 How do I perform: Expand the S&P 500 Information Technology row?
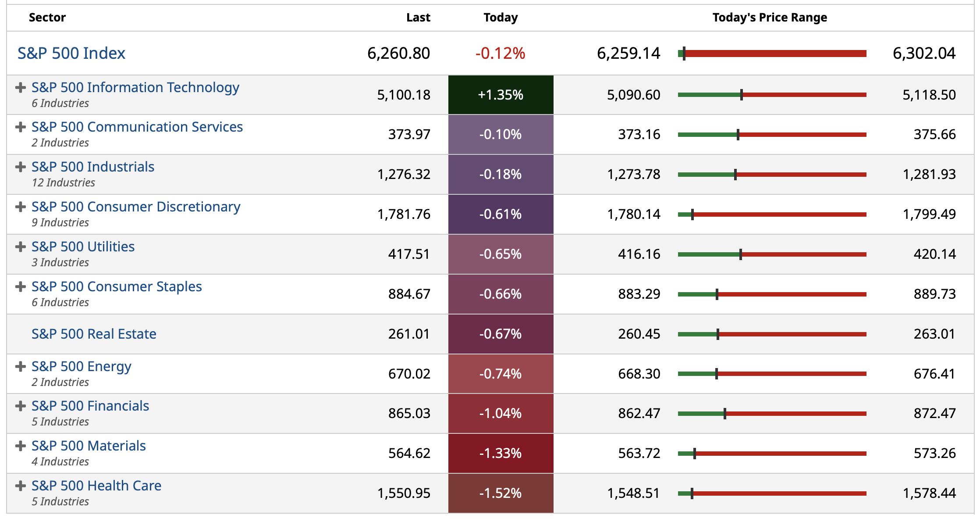pos(20,88)
